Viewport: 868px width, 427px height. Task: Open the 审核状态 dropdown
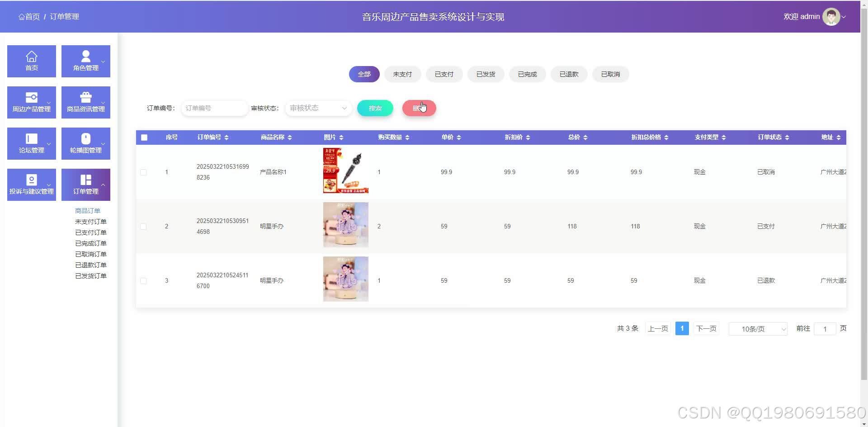click(318, 108)
